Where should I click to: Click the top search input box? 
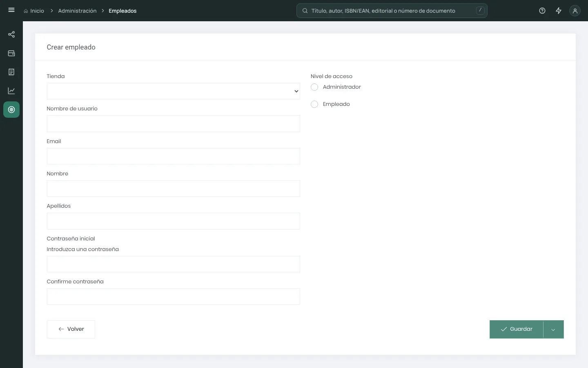click(392, 11)
